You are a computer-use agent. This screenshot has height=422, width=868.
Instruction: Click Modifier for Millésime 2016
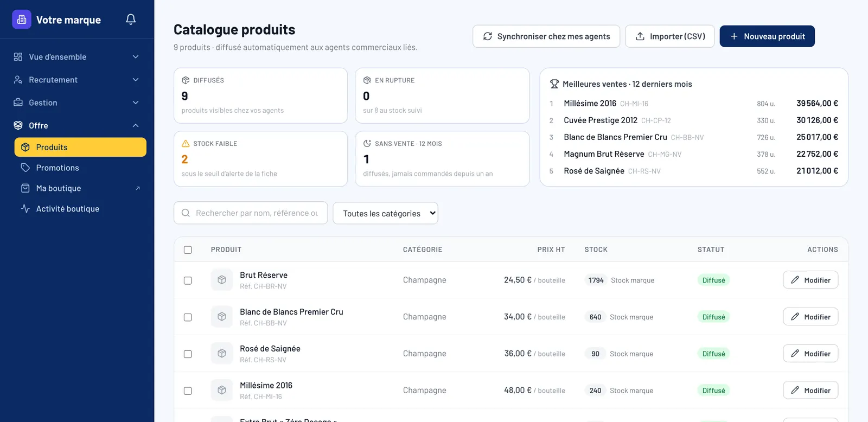pyautogui.click(x=810, y=390)
